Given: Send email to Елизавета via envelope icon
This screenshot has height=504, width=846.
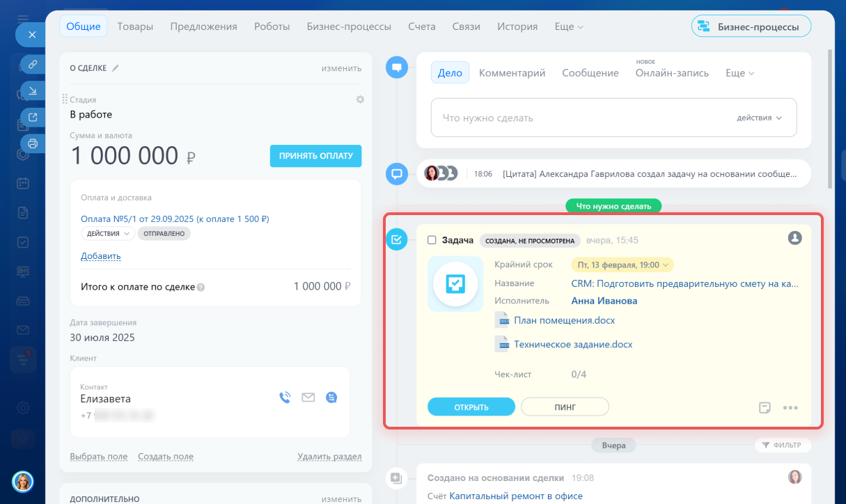Looking at the screenshot, I should [308, 397].
